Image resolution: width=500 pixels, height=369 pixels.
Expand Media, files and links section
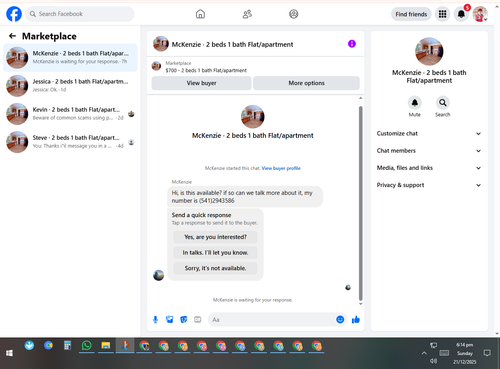click(429, 168)
